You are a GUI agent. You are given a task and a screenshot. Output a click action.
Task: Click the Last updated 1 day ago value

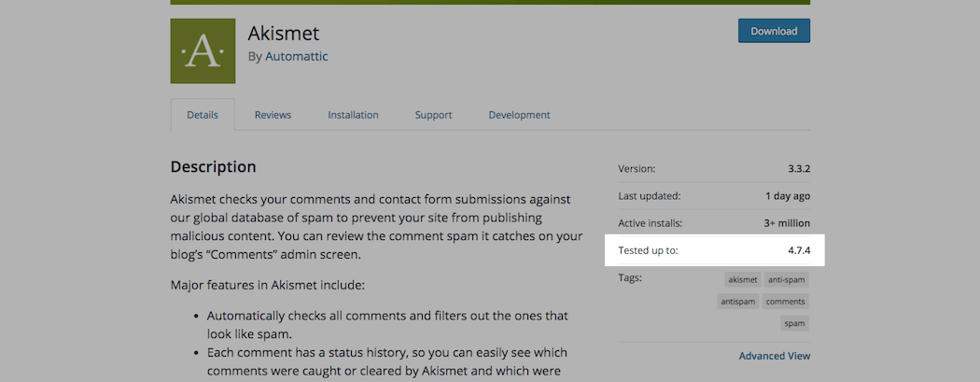click(788, 196)
